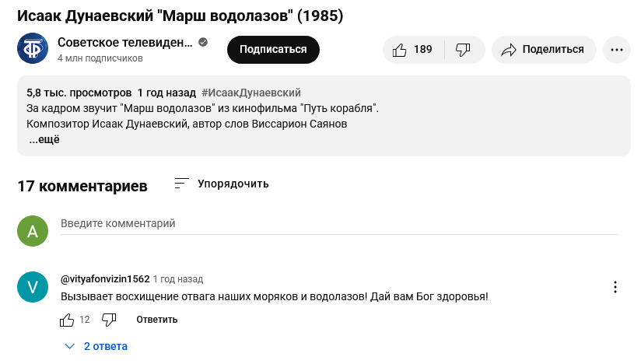Click the verified checkmark badge beside channel name
641x364 pixels.
click(203, 42)
